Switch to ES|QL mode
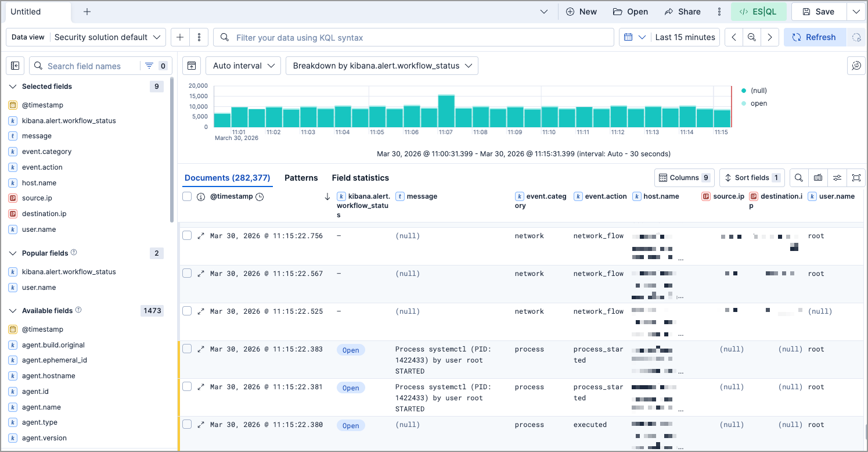 click(759, 10)
